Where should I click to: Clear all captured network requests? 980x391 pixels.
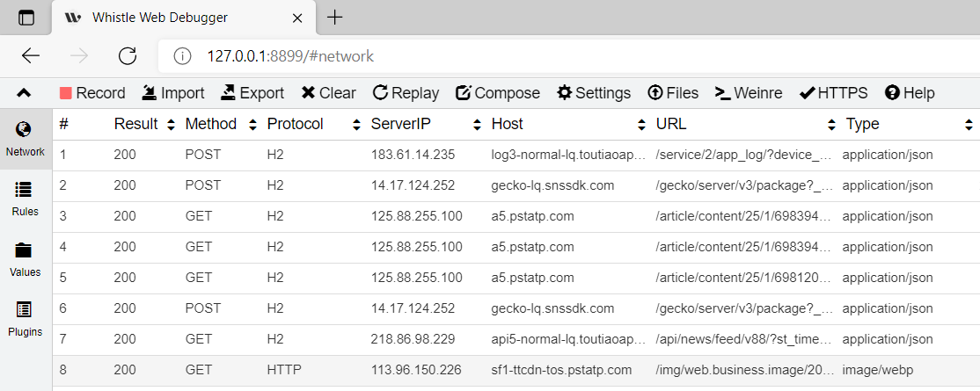(329, 93)
